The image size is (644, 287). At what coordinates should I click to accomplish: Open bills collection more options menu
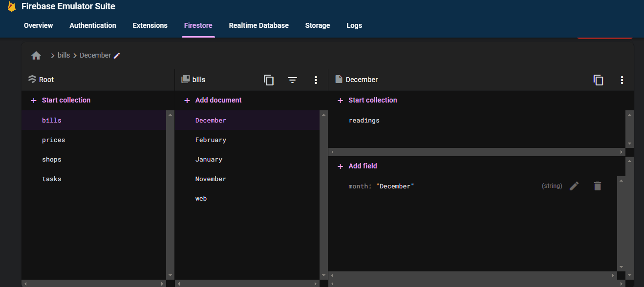pyautogui.click(x=316, y=80)
